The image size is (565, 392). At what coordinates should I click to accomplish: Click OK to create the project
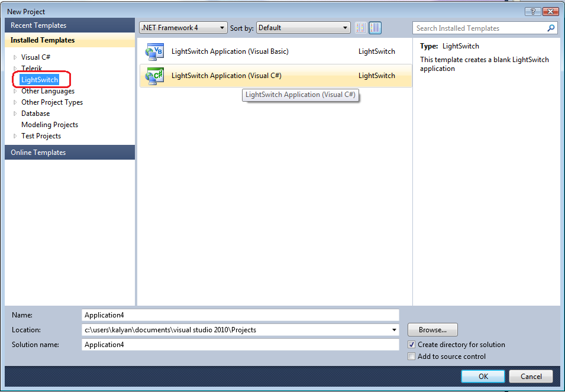click(483, 376)
